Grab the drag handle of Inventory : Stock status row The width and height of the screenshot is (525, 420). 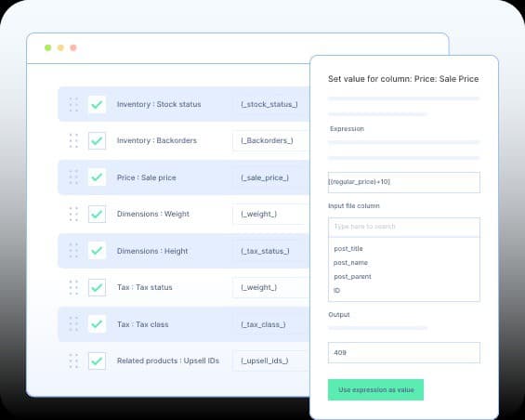(x=73, y=104)
